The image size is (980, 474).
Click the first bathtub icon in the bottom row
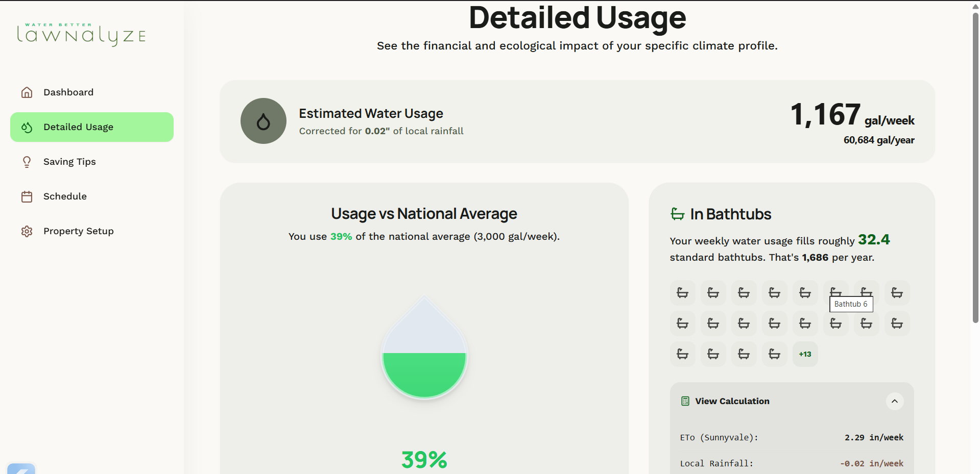coord(683,354)
